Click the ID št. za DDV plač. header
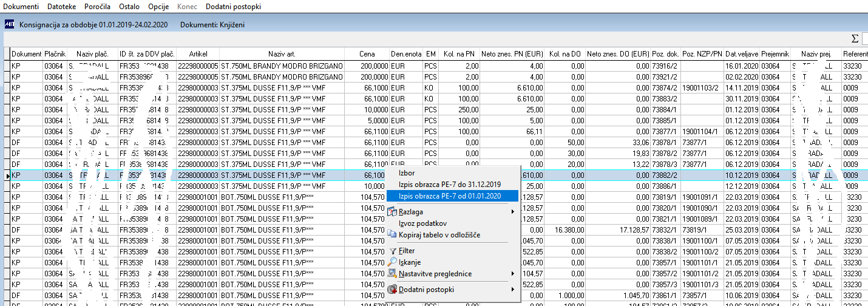 tap(146, 54)
